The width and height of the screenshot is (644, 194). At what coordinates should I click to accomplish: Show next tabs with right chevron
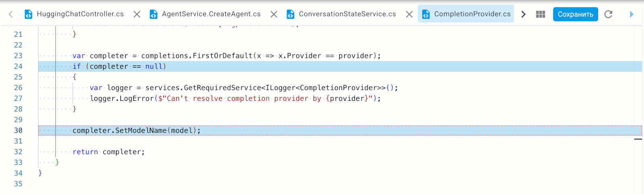[x=523, y=14]
